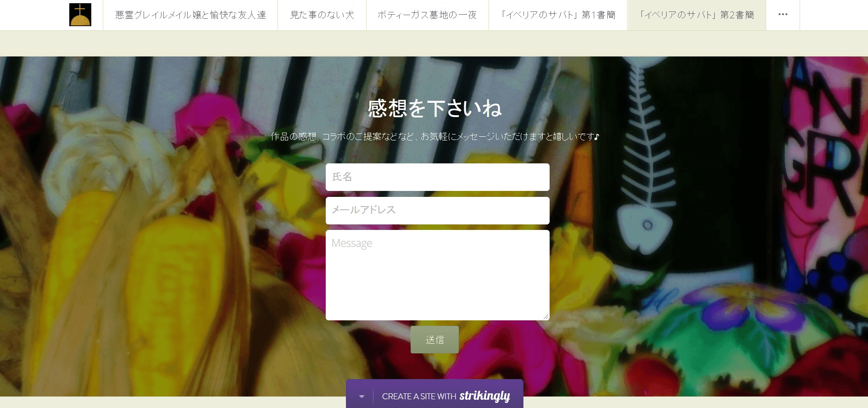
Task: Grab the Message textarea resize handle
Action: (x=545, y=317)
